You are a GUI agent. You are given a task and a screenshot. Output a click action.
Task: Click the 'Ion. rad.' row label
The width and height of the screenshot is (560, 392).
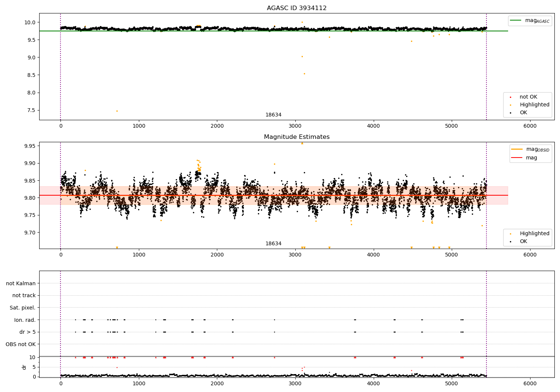tap(25, 320)
